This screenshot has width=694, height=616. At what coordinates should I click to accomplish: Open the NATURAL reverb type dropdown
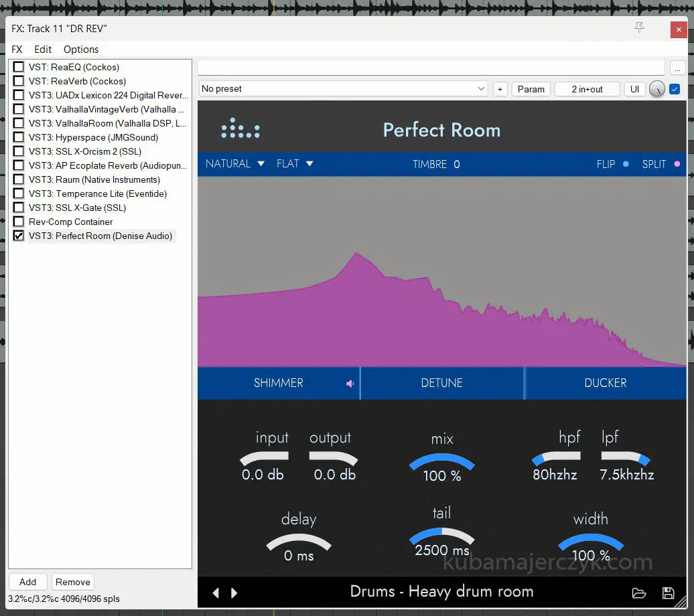coord(234,164)
